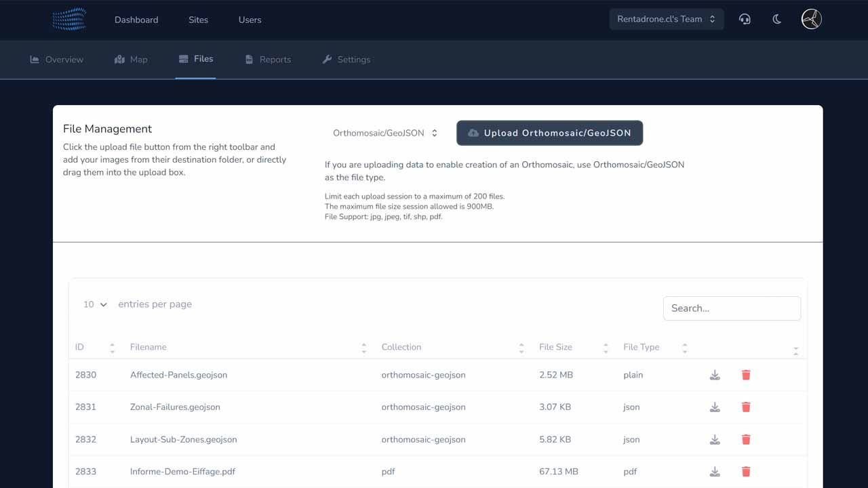Change the entries per page dropdown
Image resolution: width=868 pixels, height=488 pixels.
coord(95,305)
